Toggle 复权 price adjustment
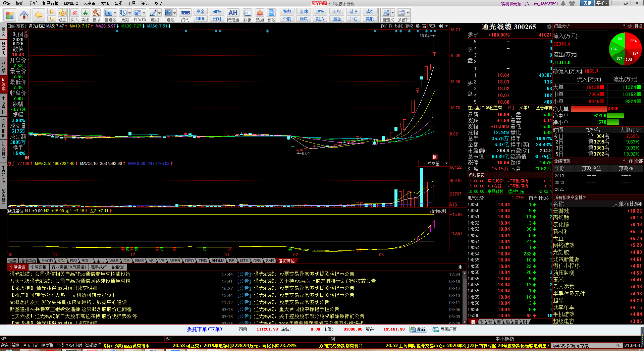Image resolution: width=644 pixels, height=351 pixels. pos(409,26)
